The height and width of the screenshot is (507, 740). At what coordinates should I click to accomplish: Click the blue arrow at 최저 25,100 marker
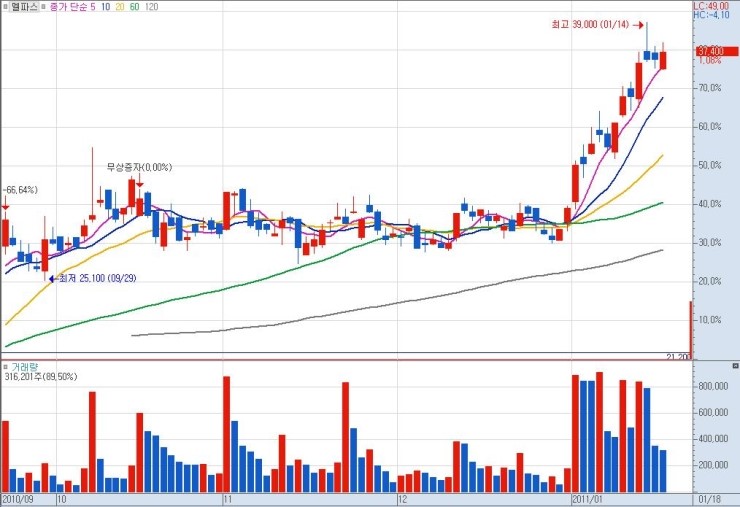point(52,278)
